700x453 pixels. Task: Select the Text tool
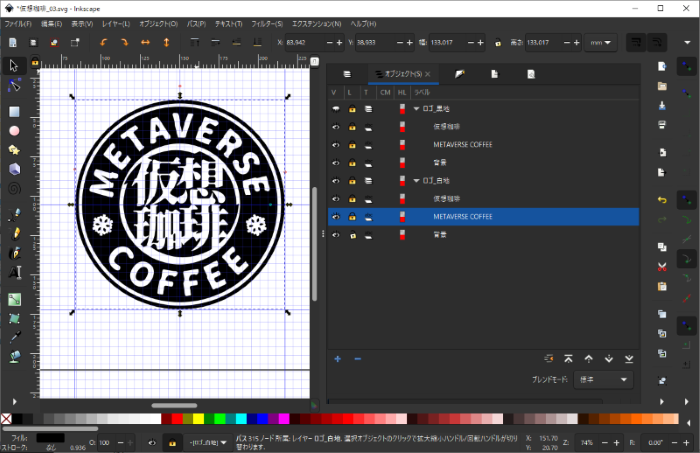click(x=14, y=272)
